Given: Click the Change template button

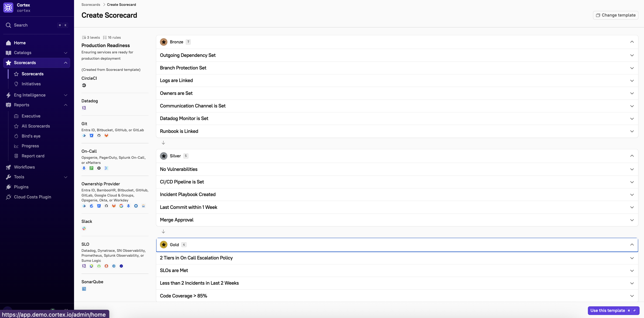Looking at the screenshot, I should [616, 15].
